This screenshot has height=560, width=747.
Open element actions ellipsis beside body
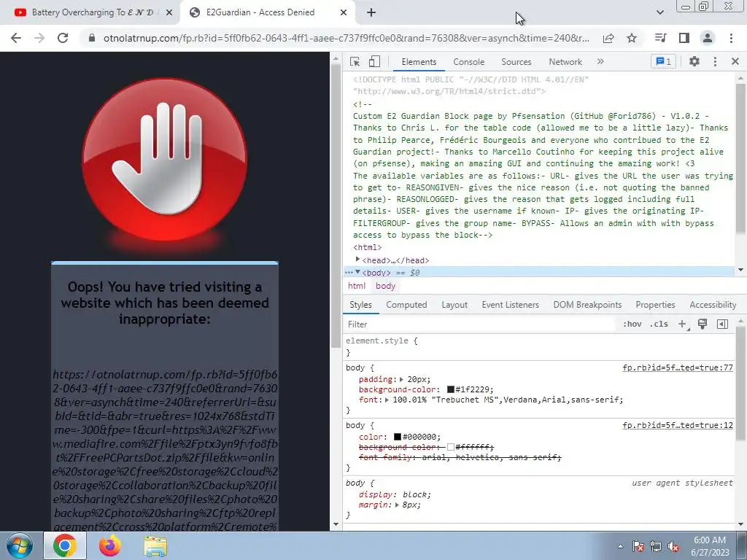click(349, 273)
